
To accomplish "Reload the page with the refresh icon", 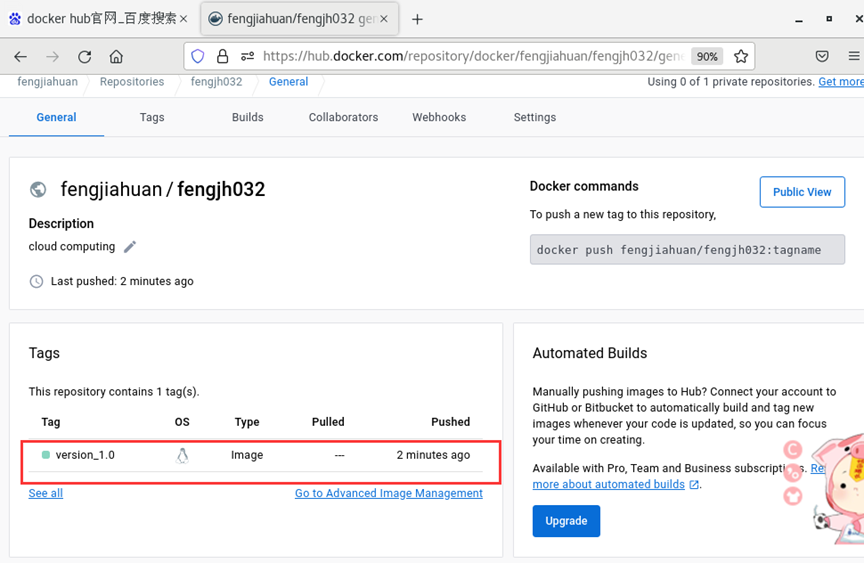I will coord(84,56).
